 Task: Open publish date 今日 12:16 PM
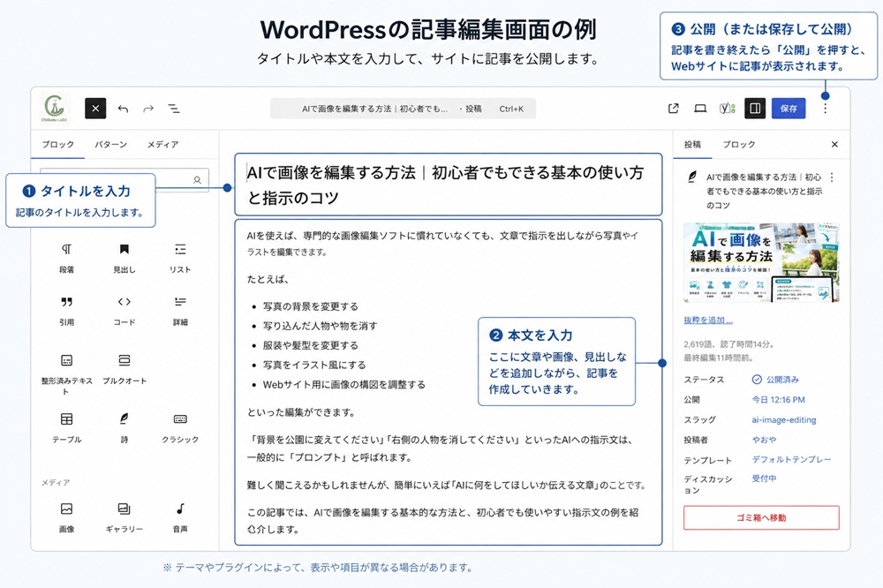778,399
